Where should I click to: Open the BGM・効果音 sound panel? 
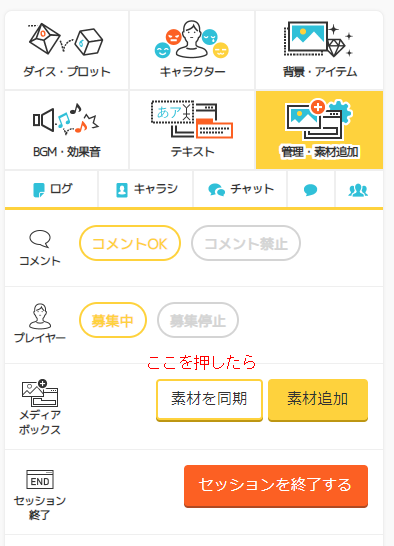(x=67, y=130)
